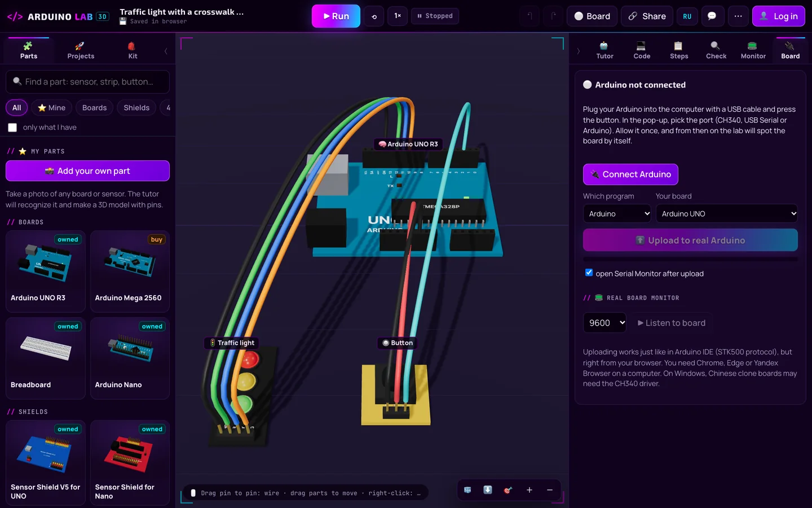This screenshot has width=812, height=508.
Task: Select the Breadboard part card
Action: point(46,358)
